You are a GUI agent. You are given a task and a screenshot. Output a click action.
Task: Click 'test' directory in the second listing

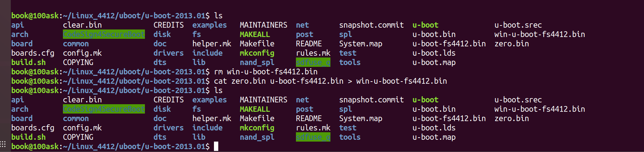[348, 128]
